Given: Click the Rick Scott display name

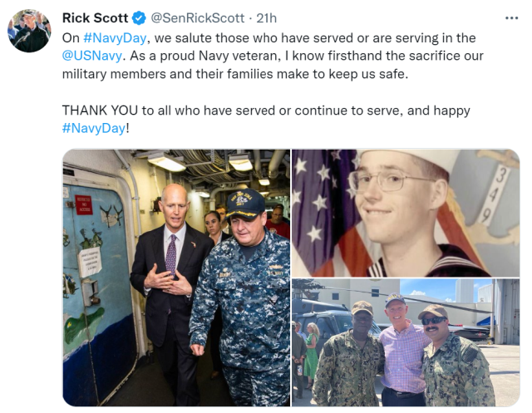Looking at the screenshot, I should pos(95,18).
